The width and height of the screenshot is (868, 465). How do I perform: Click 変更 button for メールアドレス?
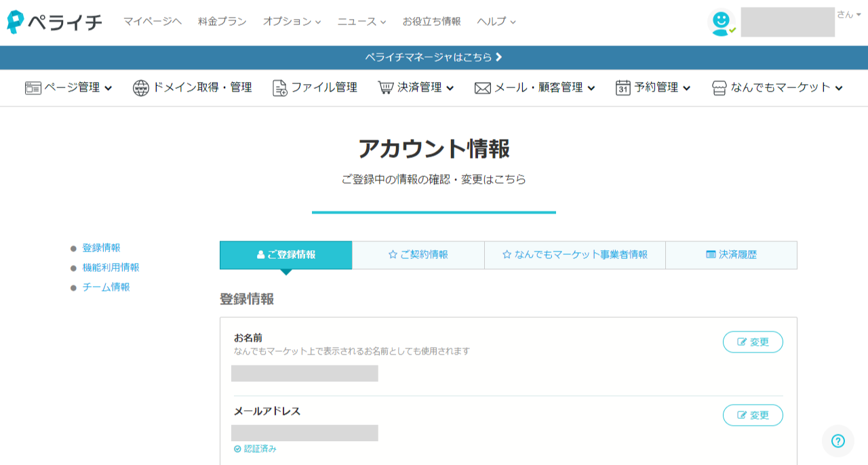coord(753,416)
